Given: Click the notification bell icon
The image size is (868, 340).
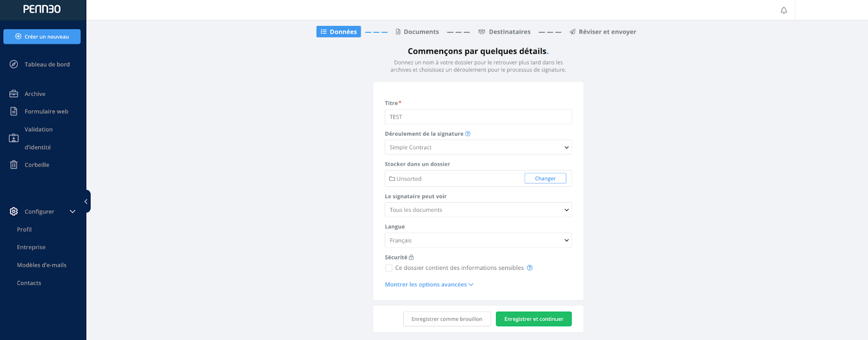Looking at the screenshot, I should point(783,10).
